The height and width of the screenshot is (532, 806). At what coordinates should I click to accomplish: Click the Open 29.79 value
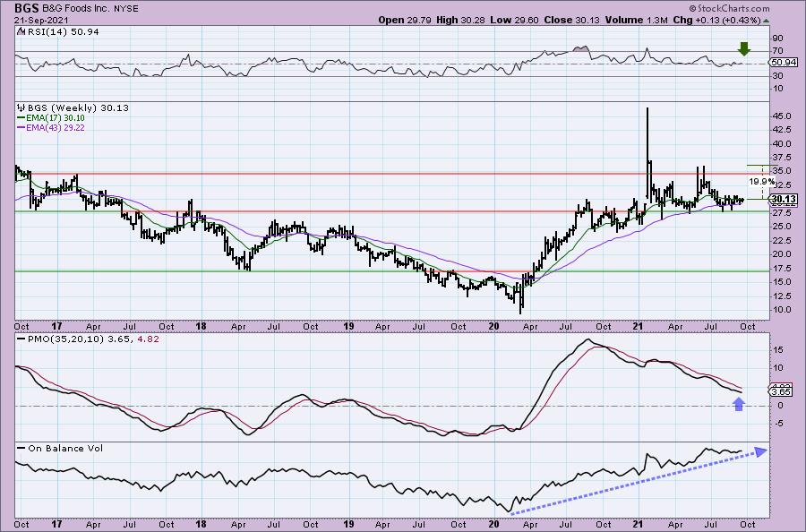click(x=405, y=20)
